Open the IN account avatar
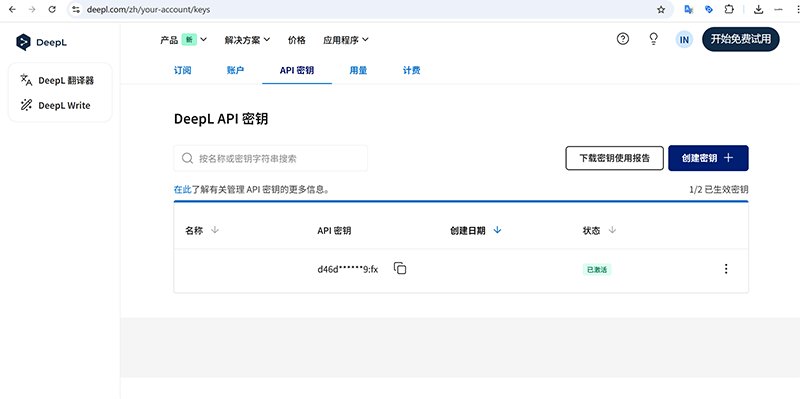This screenshot has width=800, height=399. [x=684, y=39]
